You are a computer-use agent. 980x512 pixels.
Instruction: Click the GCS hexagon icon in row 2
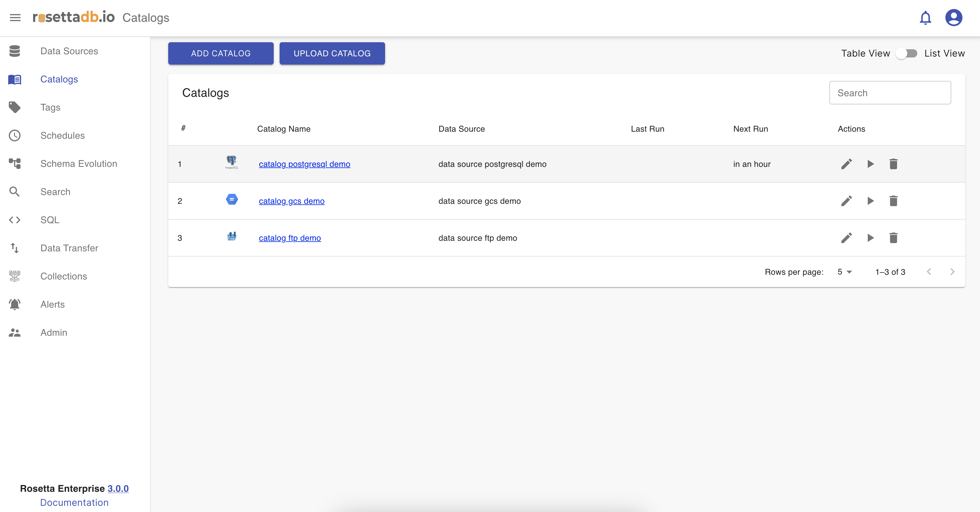tap(232, 199)
